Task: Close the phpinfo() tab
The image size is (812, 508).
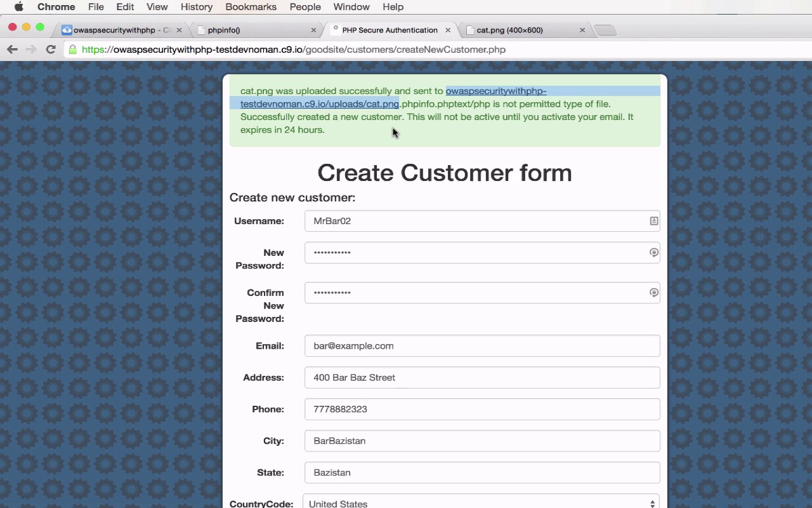Action: click(313, 30)
